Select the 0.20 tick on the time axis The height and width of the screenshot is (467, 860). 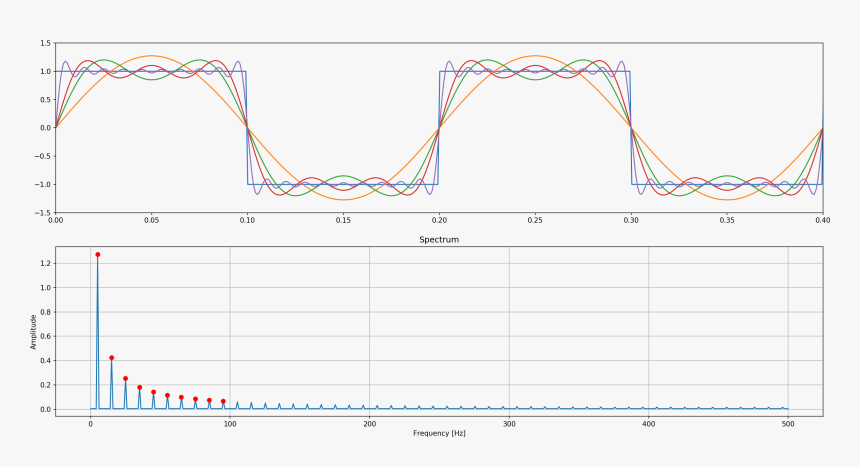(x=439, y=220)
